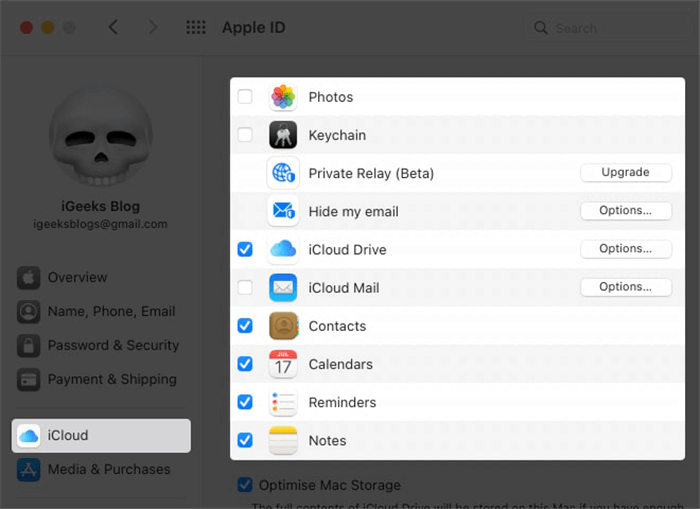Go back with the left chevron
This screenshot has width=700, height=509.
pyautogui.click(x=113, y=27)
